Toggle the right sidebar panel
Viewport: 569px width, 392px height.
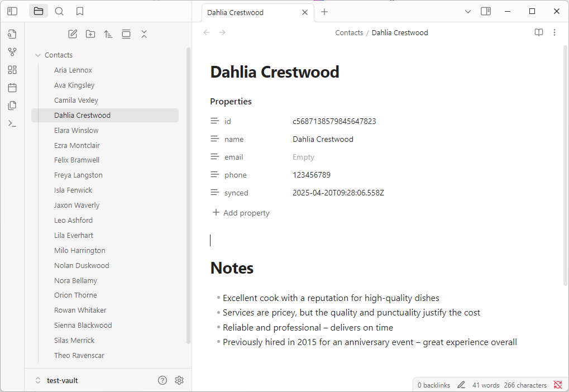(486, 12)
